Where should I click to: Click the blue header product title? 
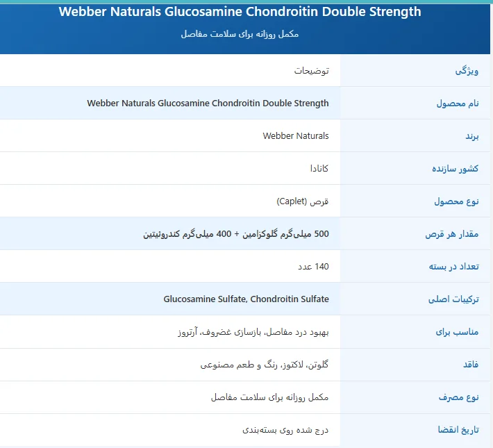[240, 12]
